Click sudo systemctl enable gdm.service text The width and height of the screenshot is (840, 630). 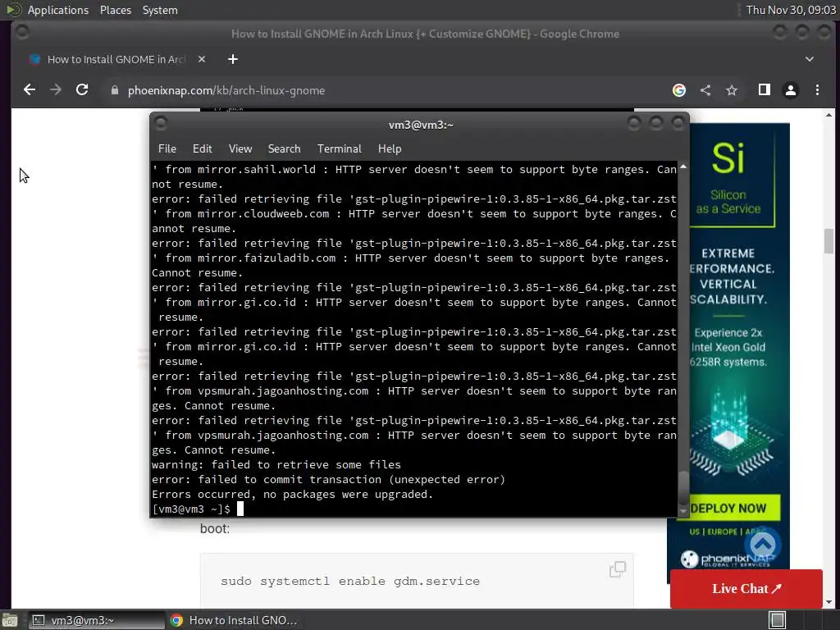point(350,581)
